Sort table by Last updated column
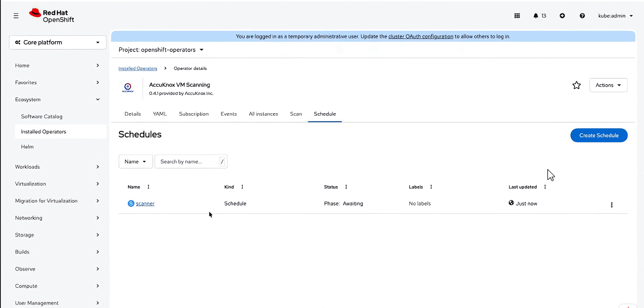This screenshot has width=644, height=308. coord(527,187)
